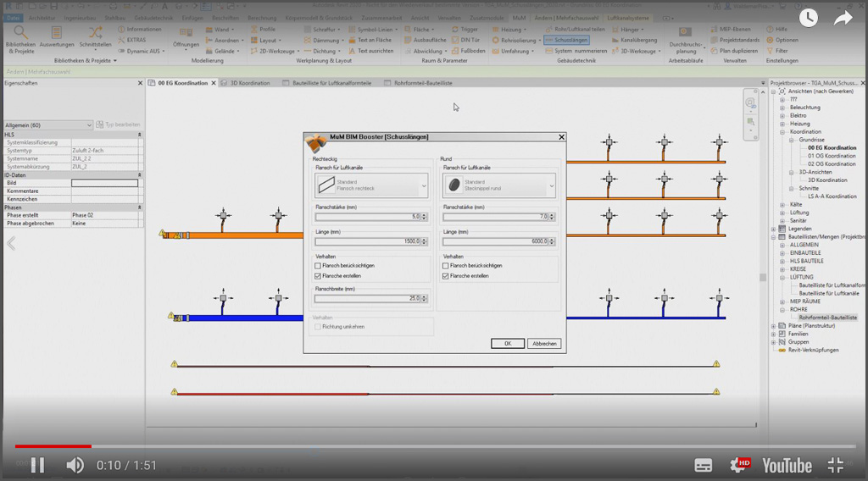This screenshot has height=481, width=868.
Task: Pause the video playback
Action: click(37, 465)
